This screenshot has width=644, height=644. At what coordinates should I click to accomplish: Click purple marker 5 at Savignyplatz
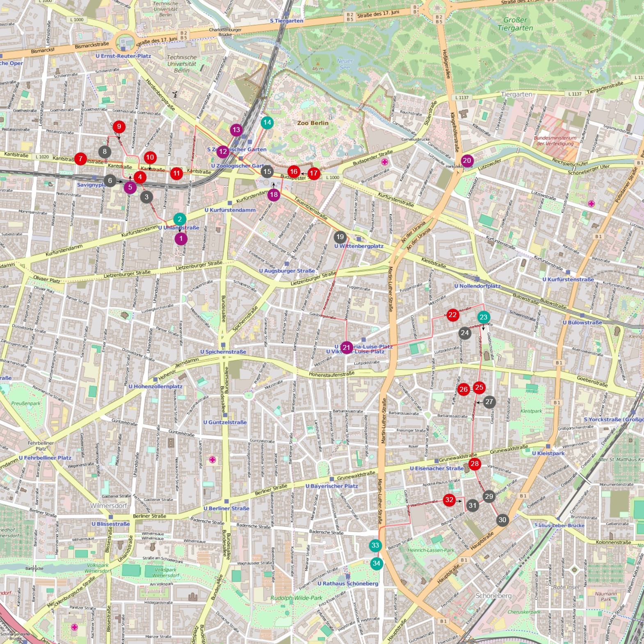[x=130, y=187]
